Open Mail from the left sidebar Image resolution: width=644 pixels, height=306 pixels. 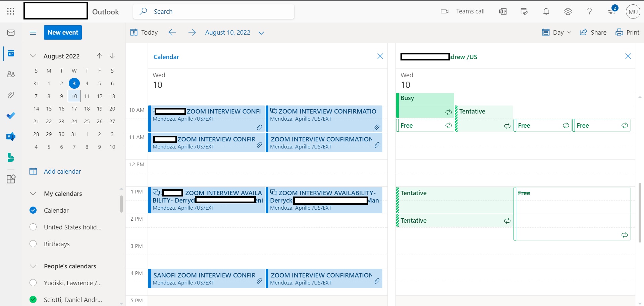11,33
